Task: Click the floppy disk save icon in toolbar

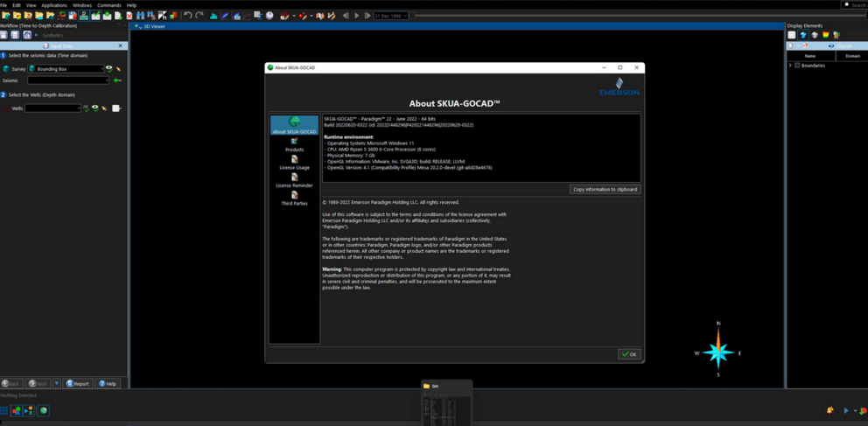Action: [x=72, y=16]
